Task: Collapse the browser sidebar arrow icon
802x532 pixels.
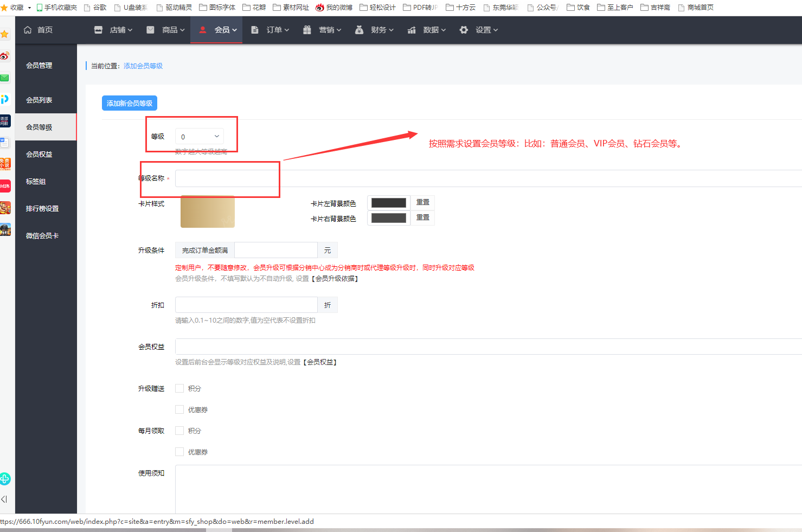Action: (x=4, y=499)
